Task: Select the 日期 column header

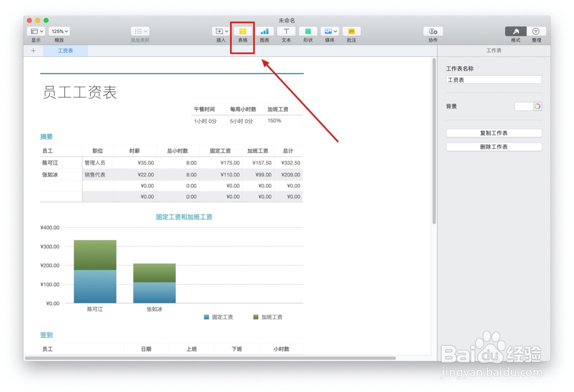Action: [x=146, y=349]
